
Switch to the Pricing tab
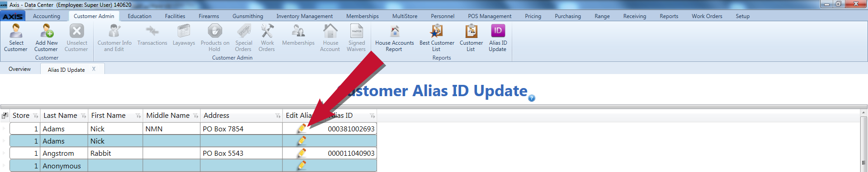[x=533, y=16]
